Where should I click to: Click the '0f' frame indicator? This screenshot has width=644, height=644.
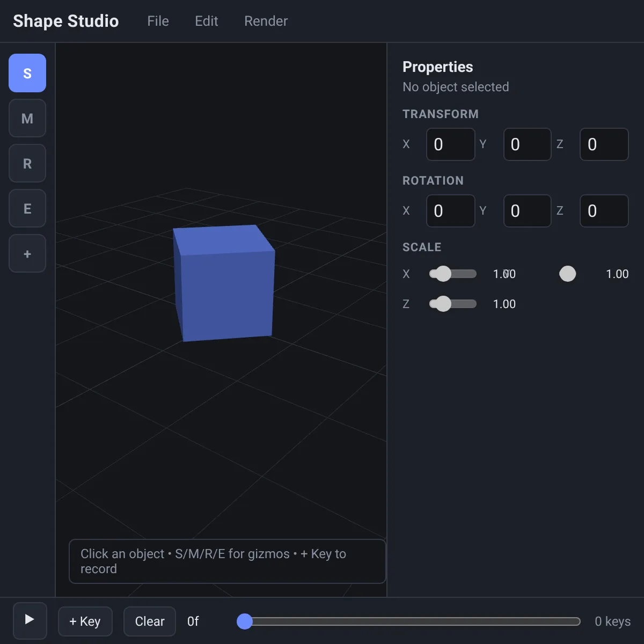click(x=193, y=621)
